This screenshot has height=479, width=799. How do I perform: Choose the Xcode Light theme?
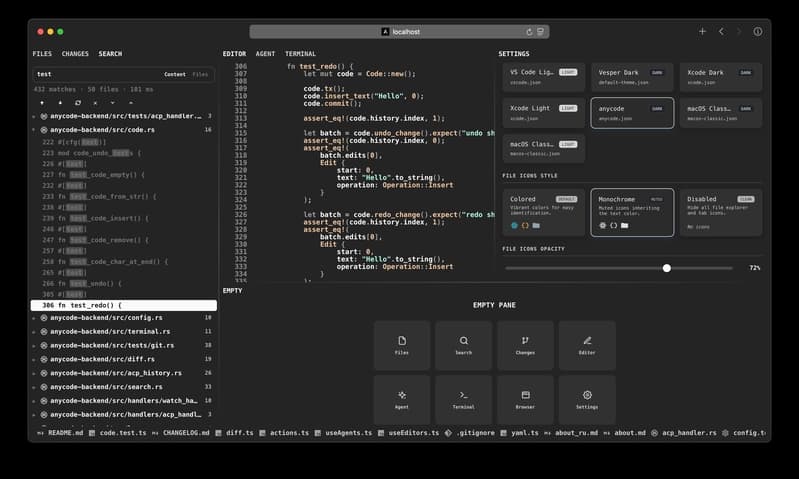pos(543,113)
